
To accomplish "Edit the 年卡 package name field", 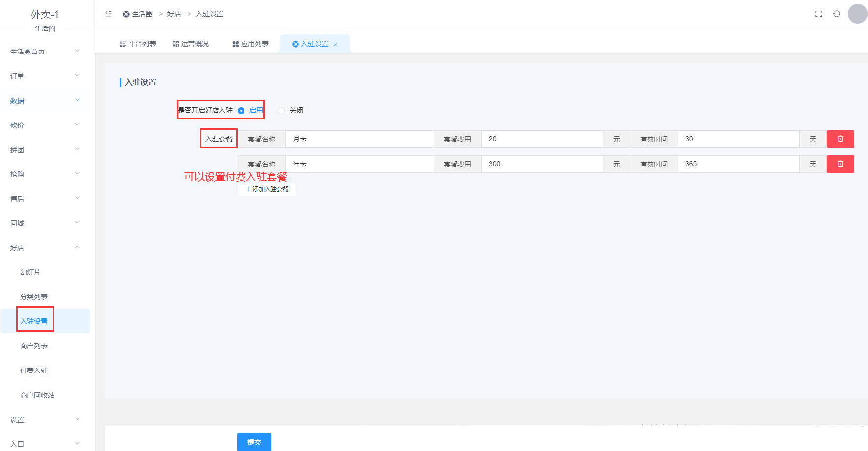I will [359, 164].
